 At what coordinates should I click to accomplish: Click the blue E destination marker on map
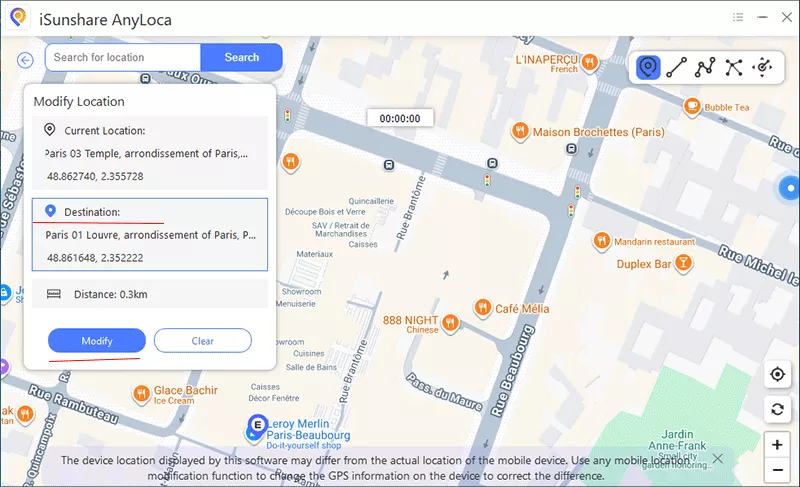(258, 425)
